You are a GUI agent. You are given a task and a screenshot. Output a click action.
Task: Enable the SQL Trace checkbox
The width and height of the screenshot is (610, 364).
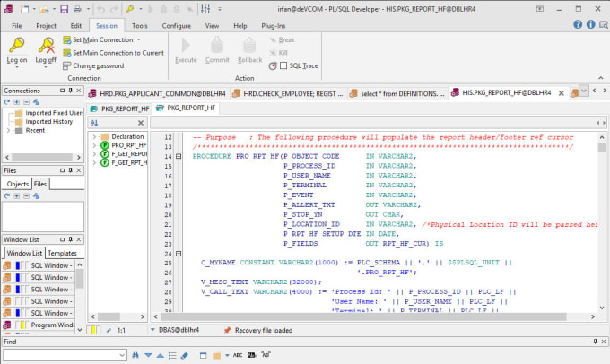click(x=283, y=65)
